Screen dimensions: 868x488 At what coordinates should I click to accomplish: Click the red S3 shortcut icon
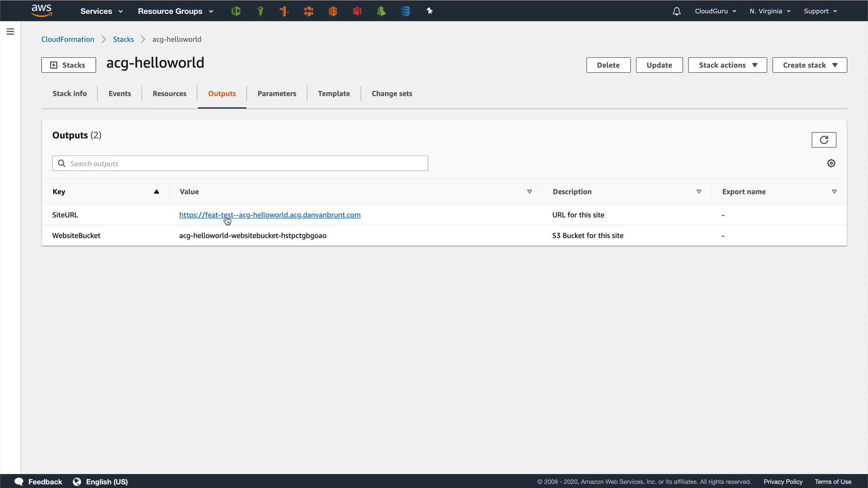[357, 11]
